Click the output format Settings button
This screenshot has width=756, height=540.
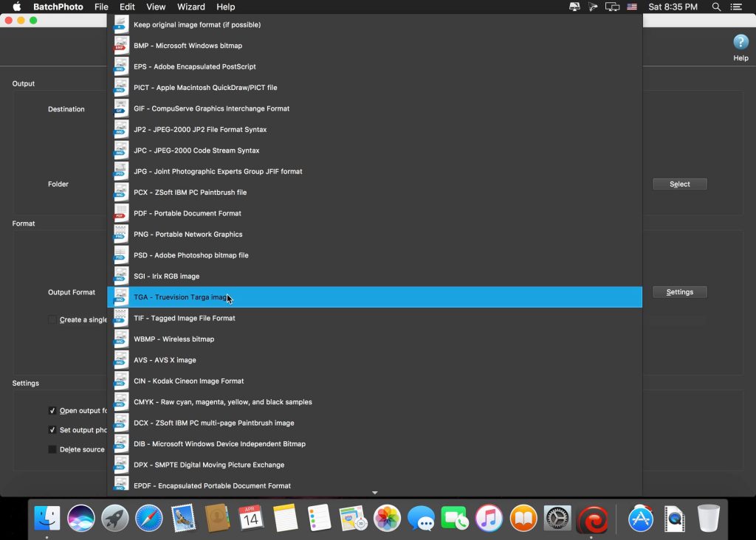coord(679,292)
